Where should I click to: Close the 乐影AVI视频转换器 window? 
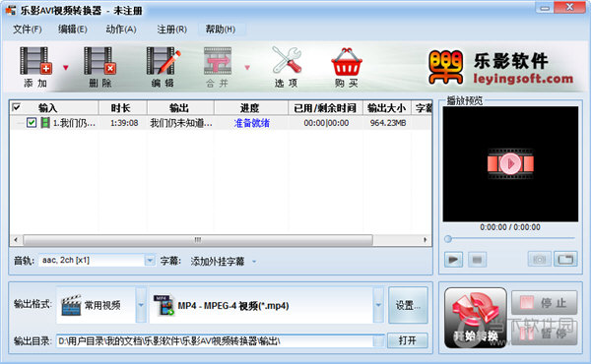(569, 7)
